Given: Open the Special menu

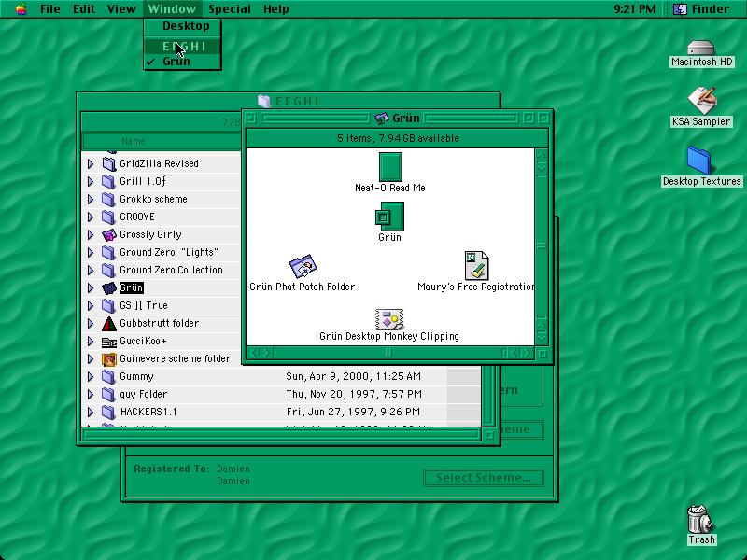Looking at the screenshot, I should click(230, 8).
